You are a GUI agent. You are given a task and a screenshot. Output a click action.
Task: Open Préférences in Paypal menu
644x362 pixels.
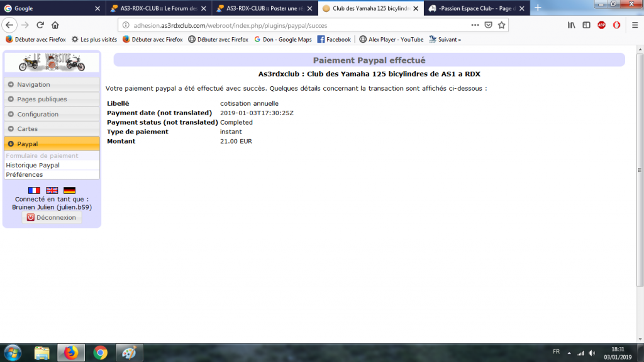point(25,174)
